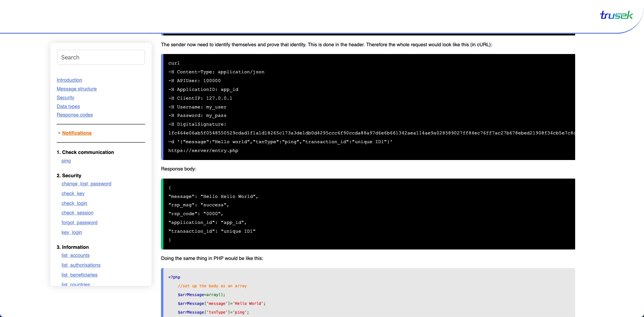Open the Security sidebar link
This screenshot has height=317, width=644.
(65, 98)
